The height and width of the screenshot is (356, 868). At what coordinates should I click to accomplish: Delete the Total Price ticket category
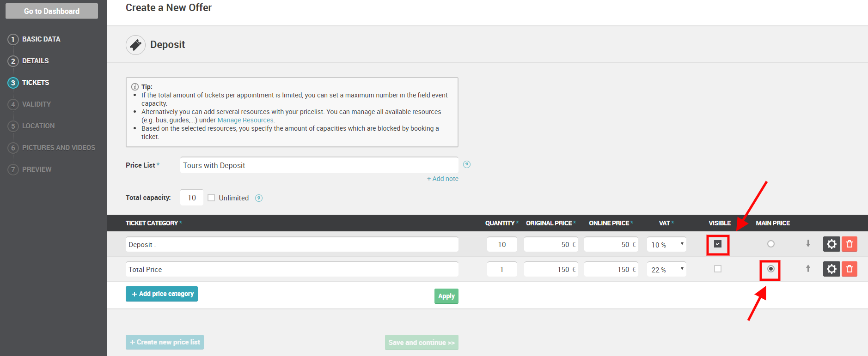pos(850,269)
